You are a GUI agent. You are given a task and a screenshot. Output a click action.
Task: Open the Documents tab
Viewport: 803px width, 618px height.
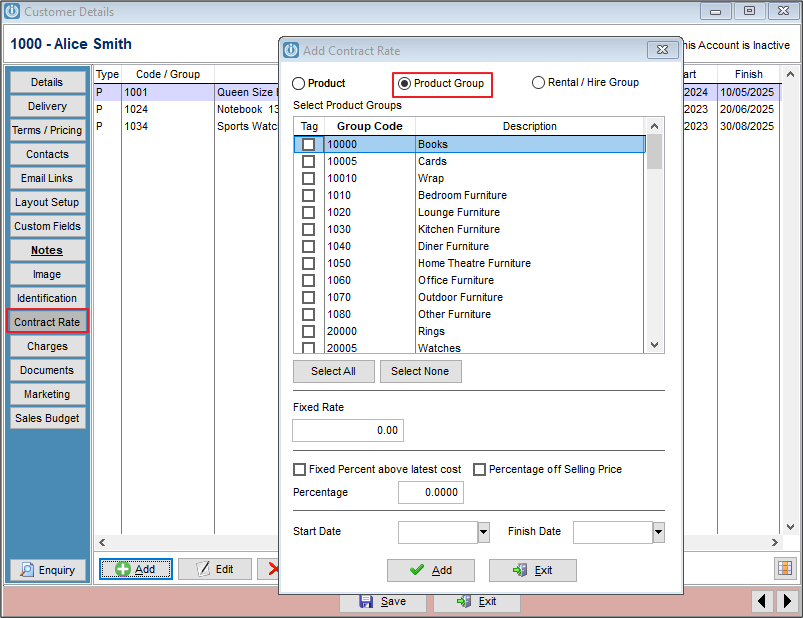(47, 370)
